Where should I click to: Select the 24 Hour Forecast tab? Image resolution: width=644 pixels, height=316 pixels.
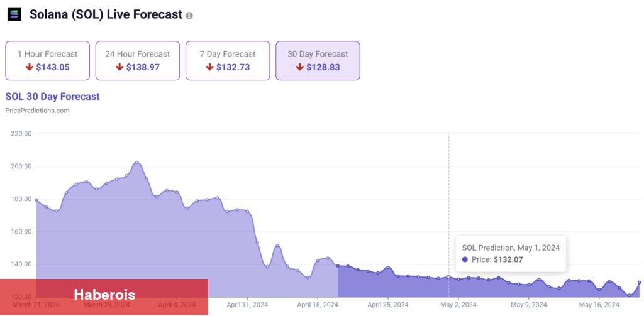point(138,61)
